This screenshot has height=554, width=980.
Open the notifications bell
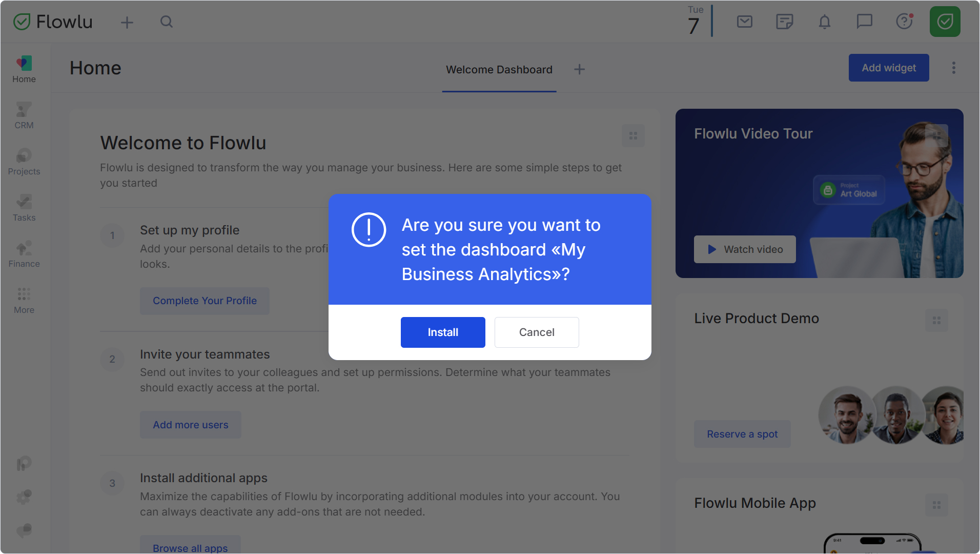[825, 22]
